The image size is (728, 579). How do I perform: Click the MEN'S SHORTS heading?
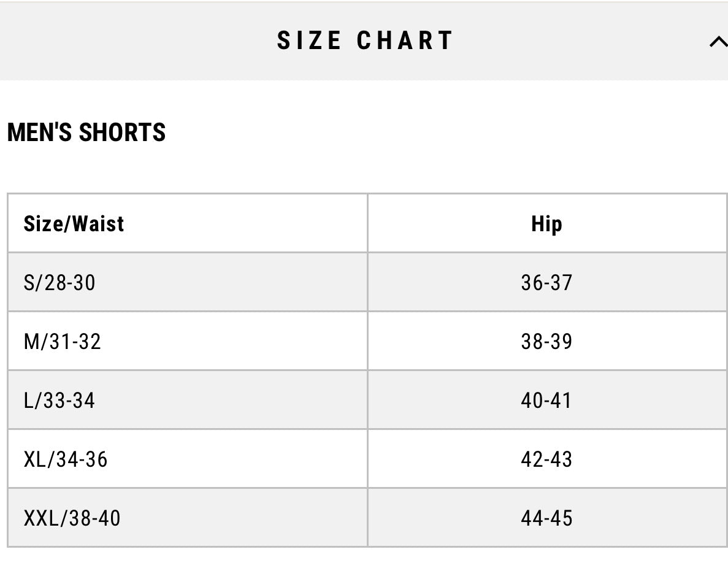click(x=86, y=132)
